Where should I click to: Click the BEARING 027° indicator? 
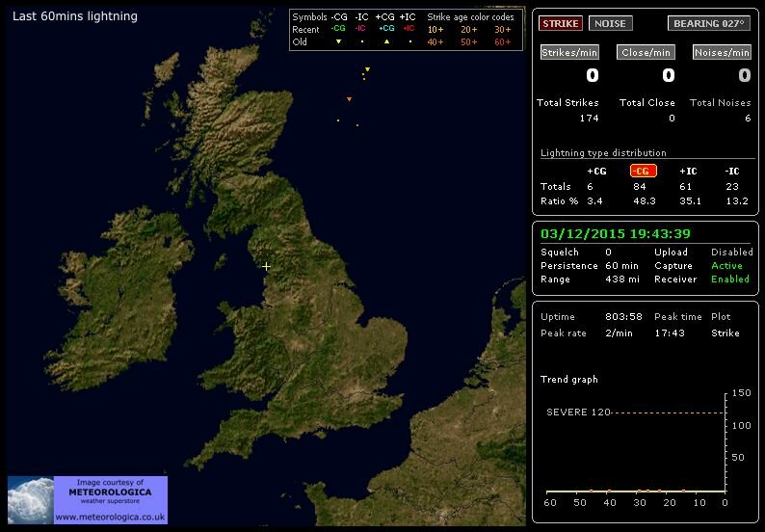coord(708,23)
